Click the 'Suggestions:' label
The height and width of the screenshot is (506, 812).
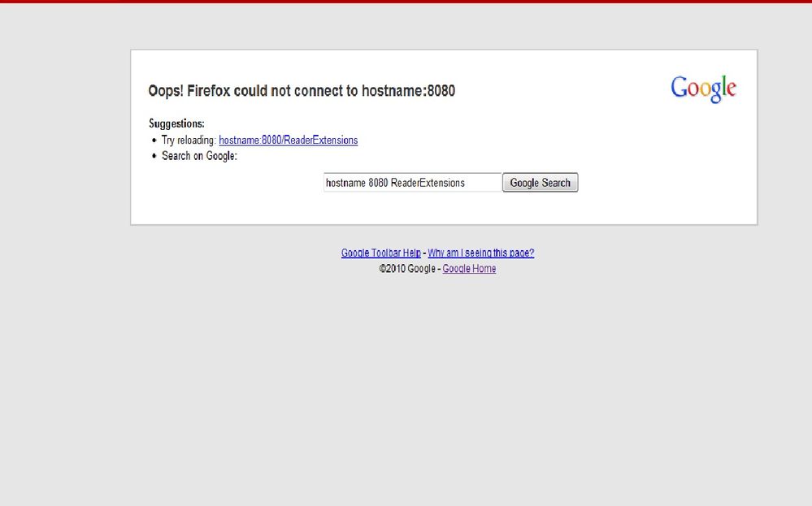click(176, 123)
